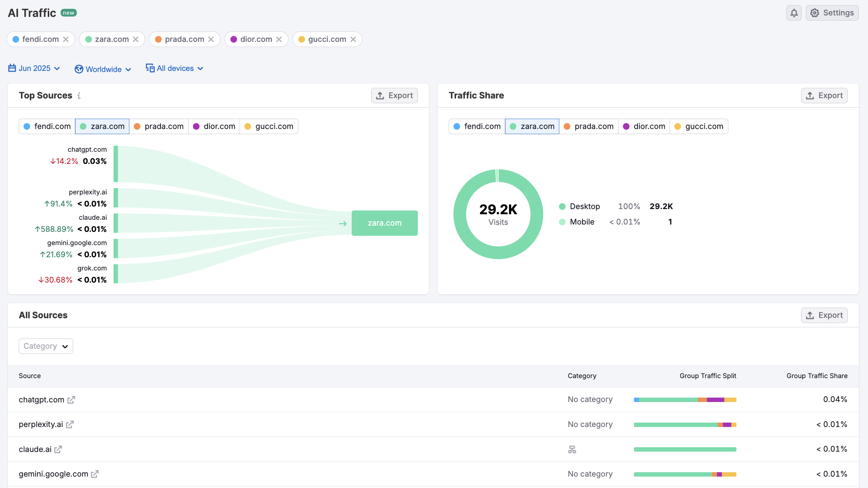Select prada.com in Top Sources selector

coord(159,126)
